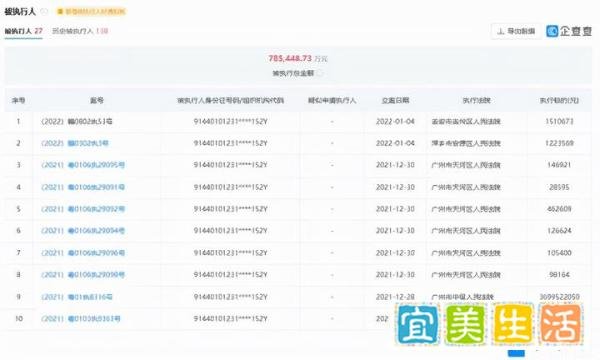Click the 疑似申请执行人 column header
This screenshot has width=600, height=360.
click(x=332, y=101)
